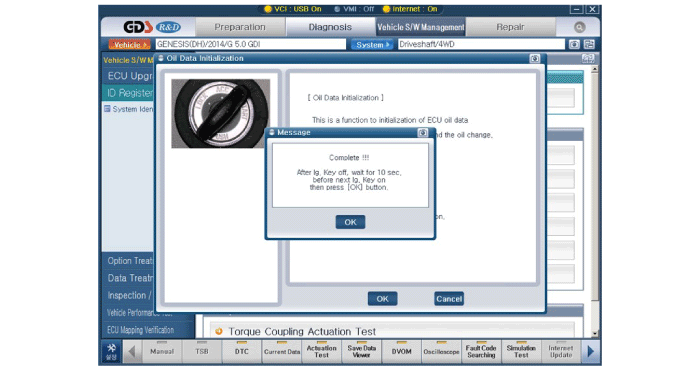The height and width of the screenshot is (370, 700).
Task: Open the Repair tab
Action: click(510, 27)
